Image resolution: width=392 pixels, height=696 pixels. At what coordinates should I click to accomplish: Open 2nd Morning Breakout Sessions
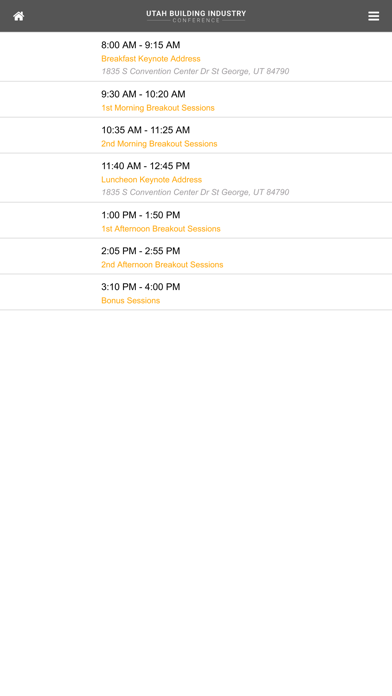(x=159, y=144)
